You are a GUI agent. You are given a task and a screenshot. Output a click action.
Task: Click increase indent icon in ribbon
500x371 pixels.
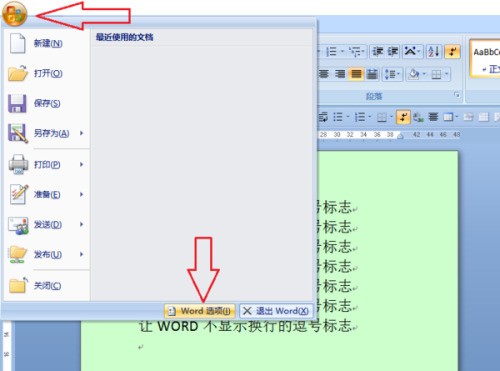click(393, 52)
